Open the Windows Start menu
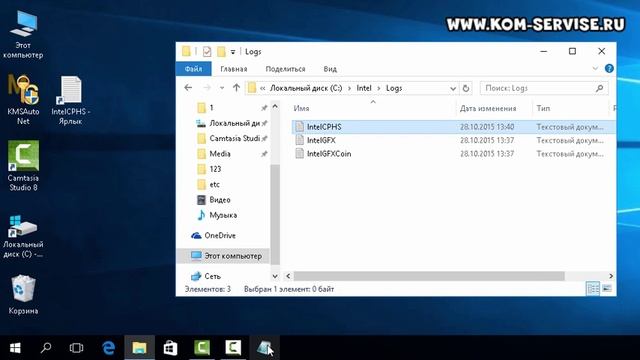 tap(15, 348)
